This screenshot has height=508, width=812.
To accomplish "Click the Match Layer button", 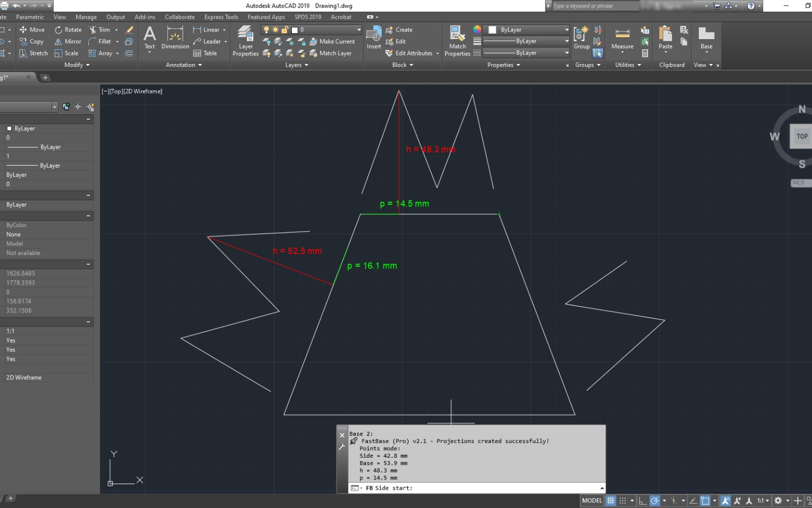I will pyautogui.click(x=330, y=53).
